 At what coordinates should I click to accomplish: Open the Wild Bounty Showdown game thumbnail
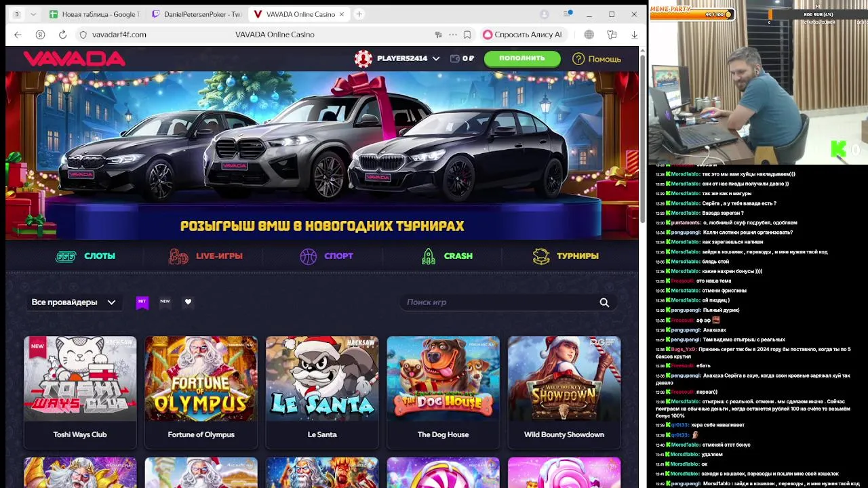[x=564, y=379]
